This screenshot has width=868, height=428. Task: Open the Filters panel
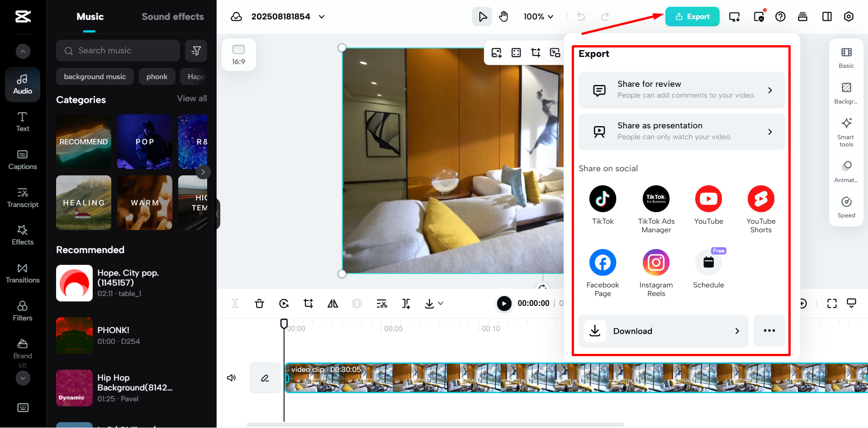[x=23, y=311]
